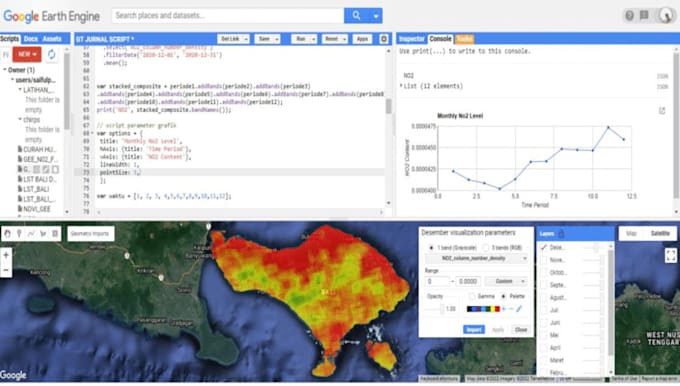
Task: Close the visualization parameters dialog
Action: pyautogui.click(x=521, y=330)
